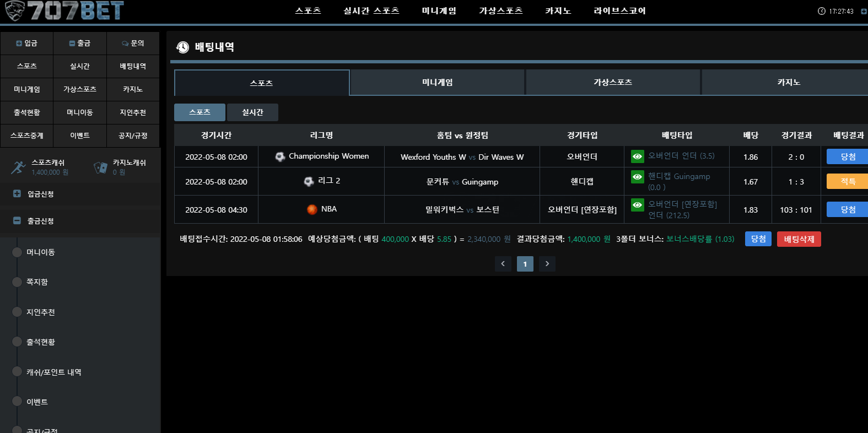Click 당첨 result on Wexford Youths row
The width and height of the screenshot is (868, 433).
click(x=848, y=156)
